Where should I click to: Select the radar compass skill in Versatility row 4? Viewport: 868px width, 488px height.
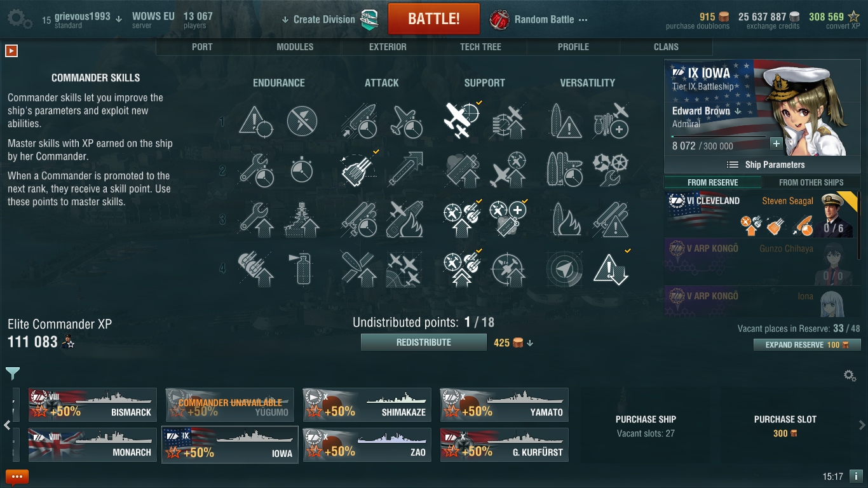(x=564, y=268)
